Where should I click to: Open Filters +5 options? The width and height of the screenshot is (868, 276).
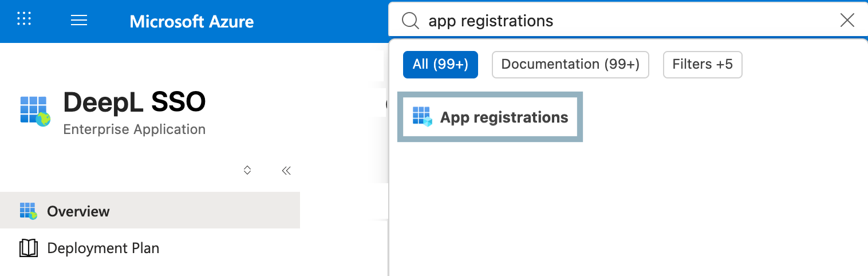703,64
